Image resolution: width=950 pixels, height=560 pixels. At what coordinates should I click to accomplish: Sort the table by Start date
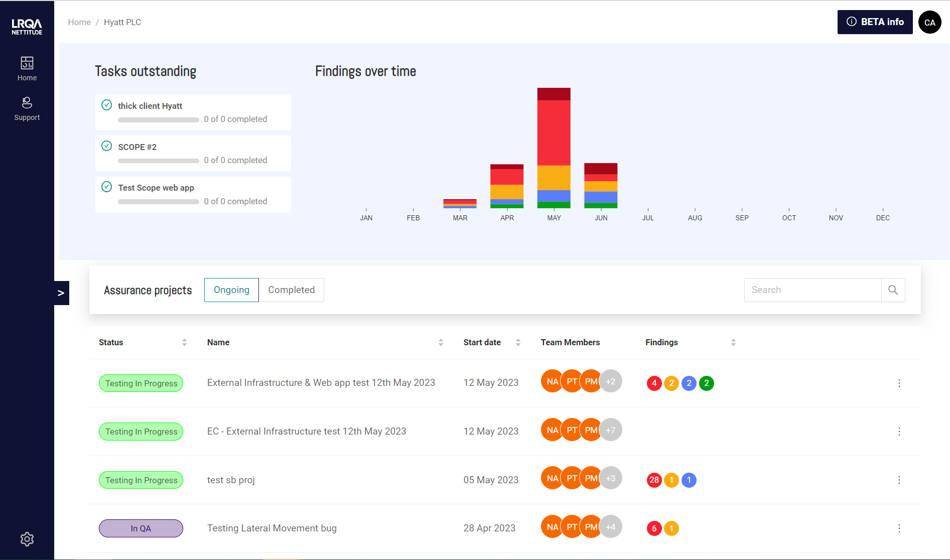click(x=518, y=342)
